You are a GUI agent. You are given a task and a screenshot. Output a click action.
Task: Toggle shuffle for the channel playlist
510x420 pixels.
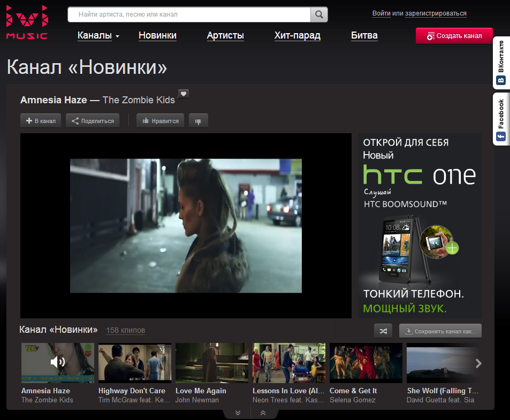coord(384,331)
